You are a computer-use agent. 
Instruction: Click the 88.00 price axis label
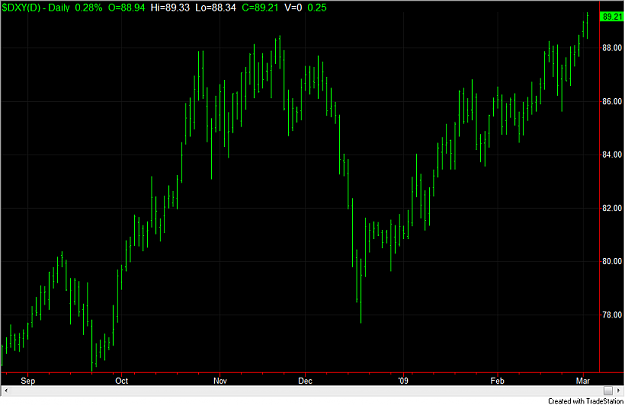pyautogui.click(x=612, y=48)
